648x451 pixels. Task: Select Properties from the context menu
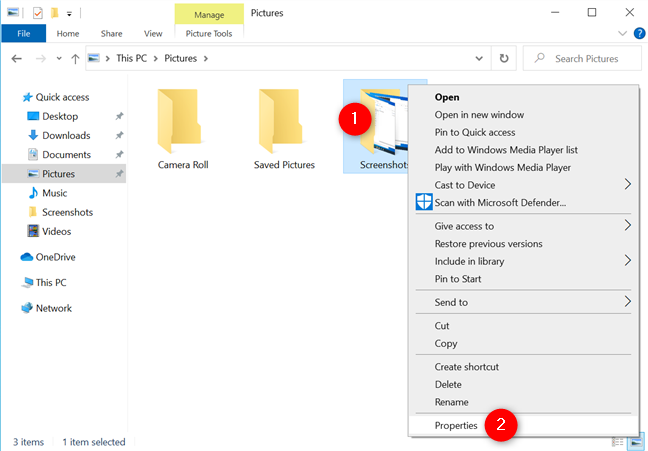pyautogui.click(x=456, y=425)
